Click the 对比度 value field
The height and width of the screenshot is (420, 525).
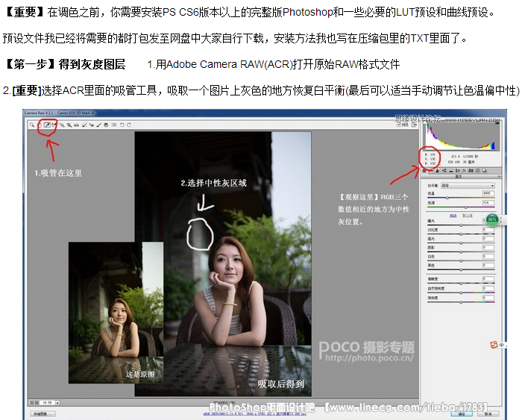click(x=488, y=230)
